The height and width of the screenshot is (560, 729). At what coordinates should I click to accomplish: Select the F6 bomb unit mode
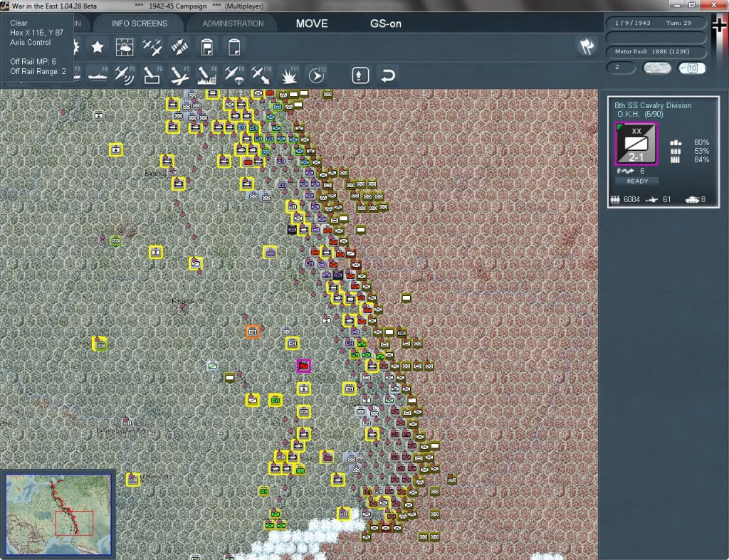click(x=152, y=75)
